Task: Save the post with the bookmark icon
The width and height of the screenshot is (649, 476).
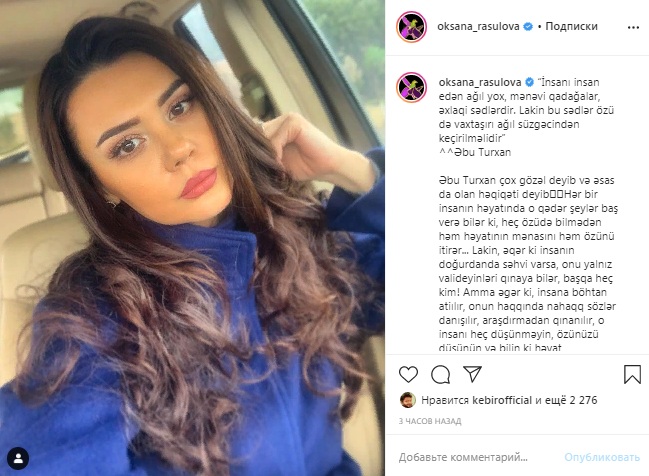Action: tap(632, 374)
